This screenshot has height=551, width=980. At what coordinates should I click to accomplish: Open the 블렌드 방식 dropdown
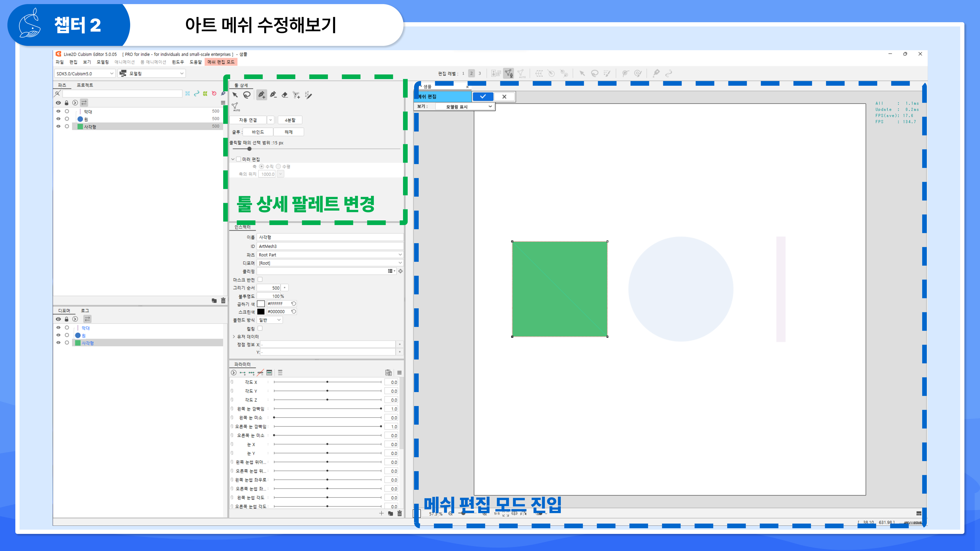click(x=270, y=320)
